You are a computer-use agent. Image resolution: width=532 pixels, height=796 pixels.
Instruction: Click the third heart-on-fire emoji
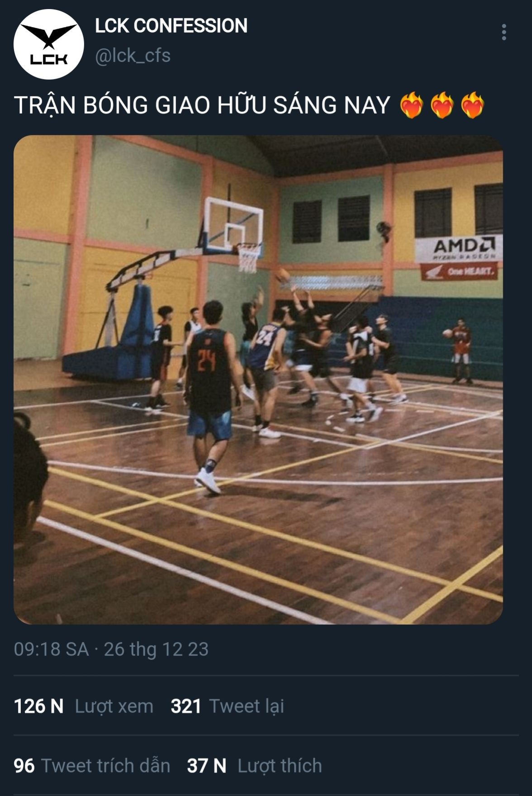tap(472, 105)
